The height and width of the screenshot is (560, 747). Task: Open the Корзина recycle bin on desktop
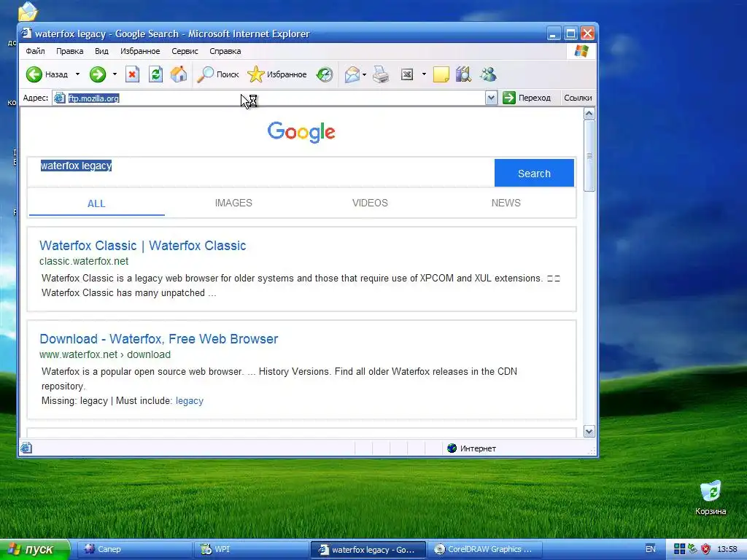click(711, 498)
